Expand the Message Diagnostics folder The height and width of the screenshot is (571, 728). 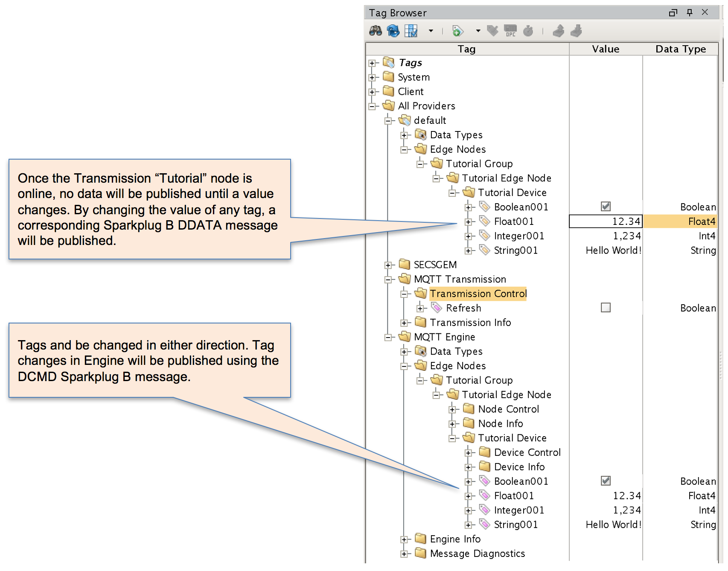click(404, 554)
